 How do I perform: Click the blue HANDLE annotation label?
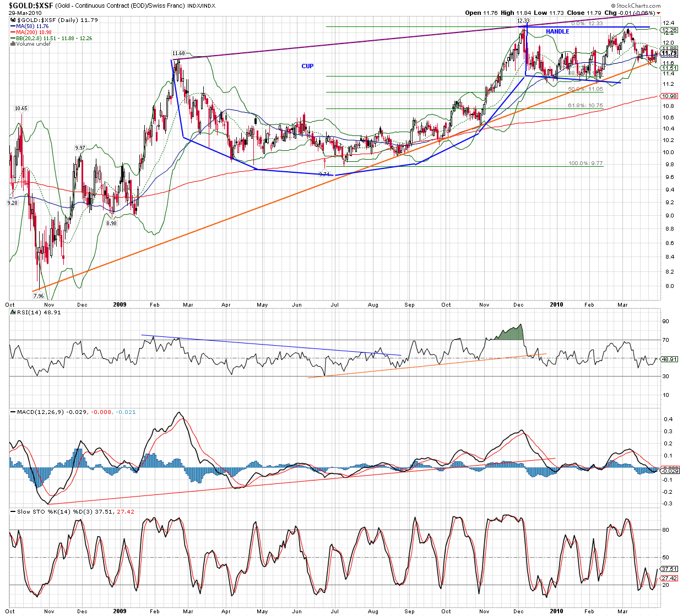tap(557, 31)
